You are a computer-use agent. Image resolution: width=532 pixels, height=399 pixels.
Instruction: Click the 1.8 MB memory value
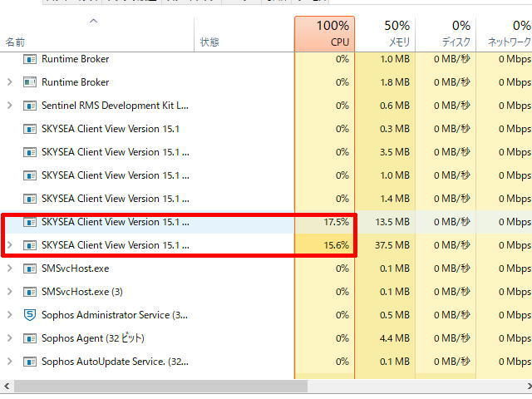point(395,82)
